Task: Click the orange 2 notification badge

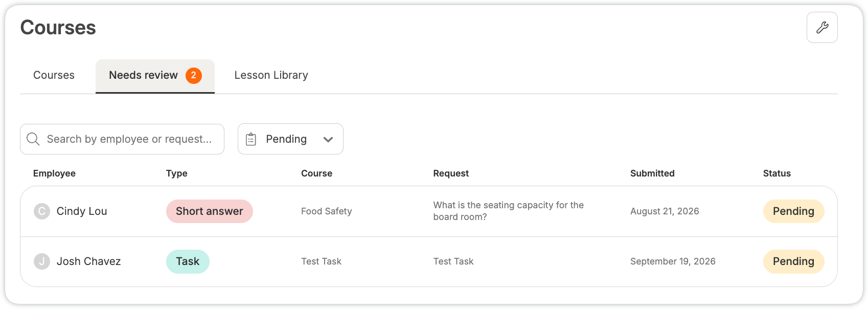Action: [194, 75]
